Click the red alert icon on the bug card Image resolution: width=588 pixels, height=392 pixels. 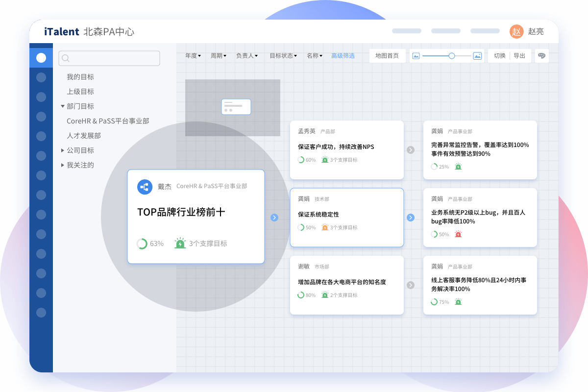point(458,234)
